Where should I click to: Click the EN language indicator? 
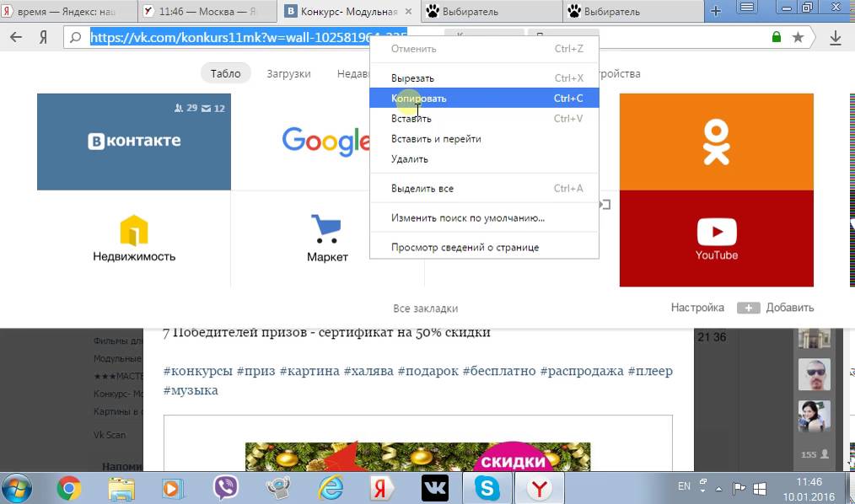tap(684, 486)
